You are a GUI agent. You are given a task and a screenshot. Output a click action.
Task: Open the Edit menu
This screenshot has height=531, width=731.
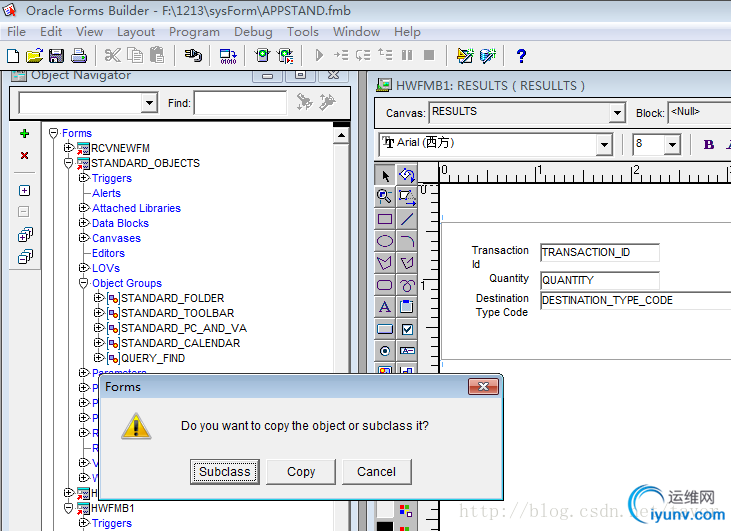tap(51, 32)
